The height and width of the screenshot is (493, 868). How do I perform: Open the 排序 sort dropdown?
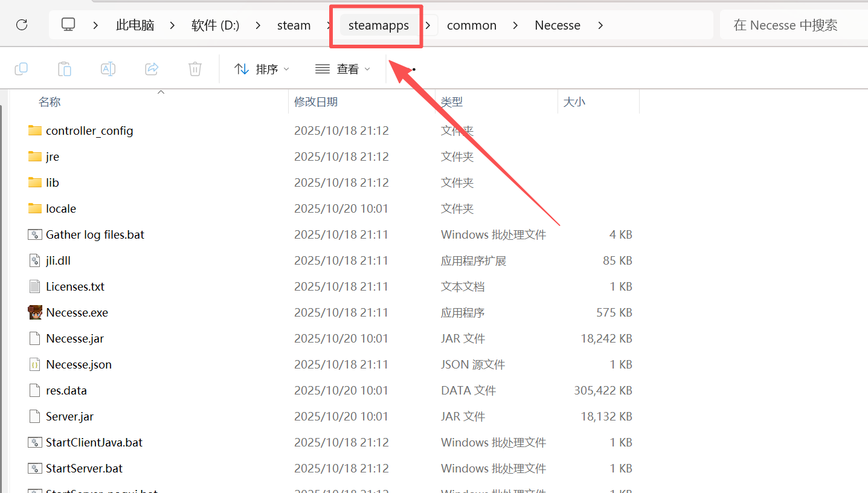(x=262, y=69)
